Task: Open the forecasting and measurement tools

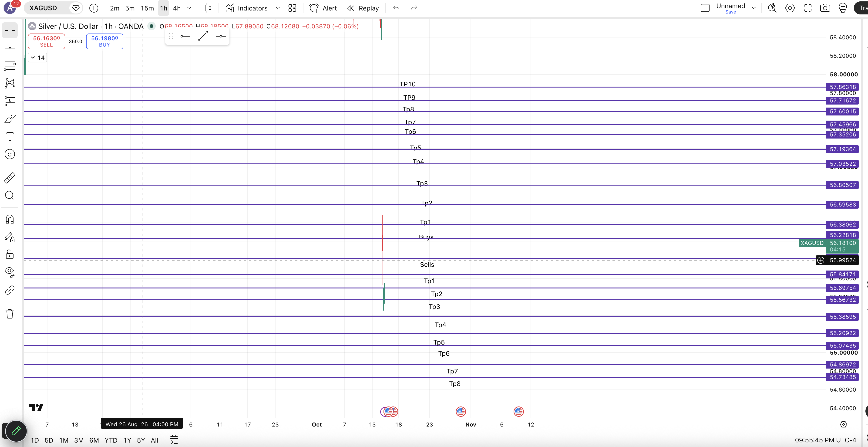Action: (x=10, y=101)
